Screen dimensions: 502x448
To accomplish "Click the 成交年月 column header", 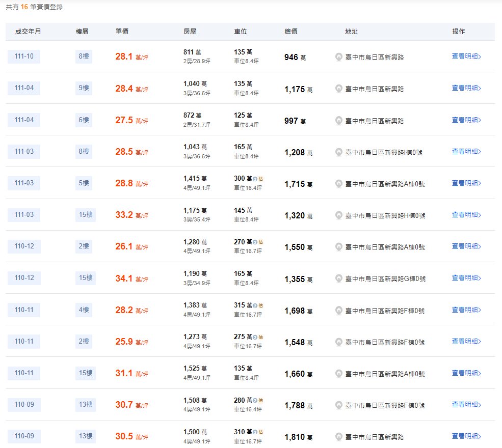I will point(29,32).
